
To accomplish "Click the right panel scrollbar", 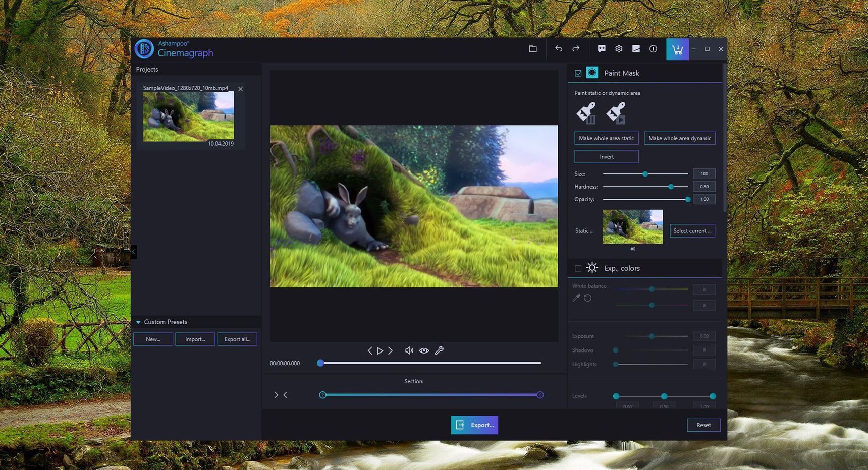I will pos(725,137).
